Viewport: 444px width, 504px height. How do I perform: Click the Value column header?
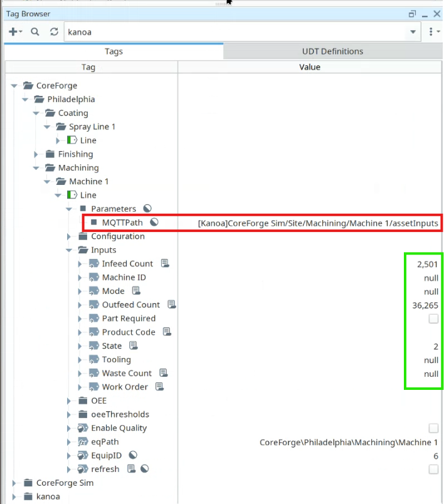310,67
